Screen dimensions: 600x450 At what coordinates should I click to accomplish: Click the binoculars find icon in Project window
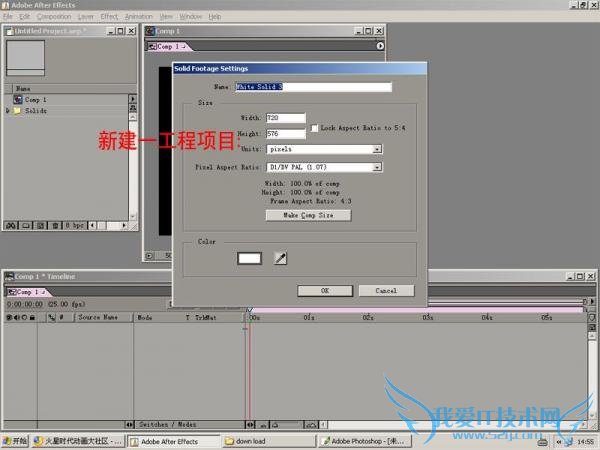[x=11, y=225]
